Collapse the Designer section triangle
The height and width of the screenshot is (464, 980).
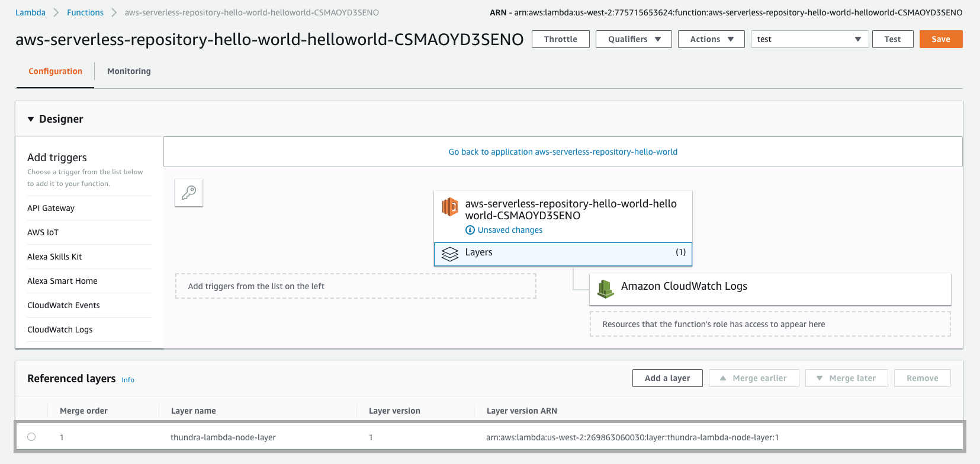click(31, 119)
